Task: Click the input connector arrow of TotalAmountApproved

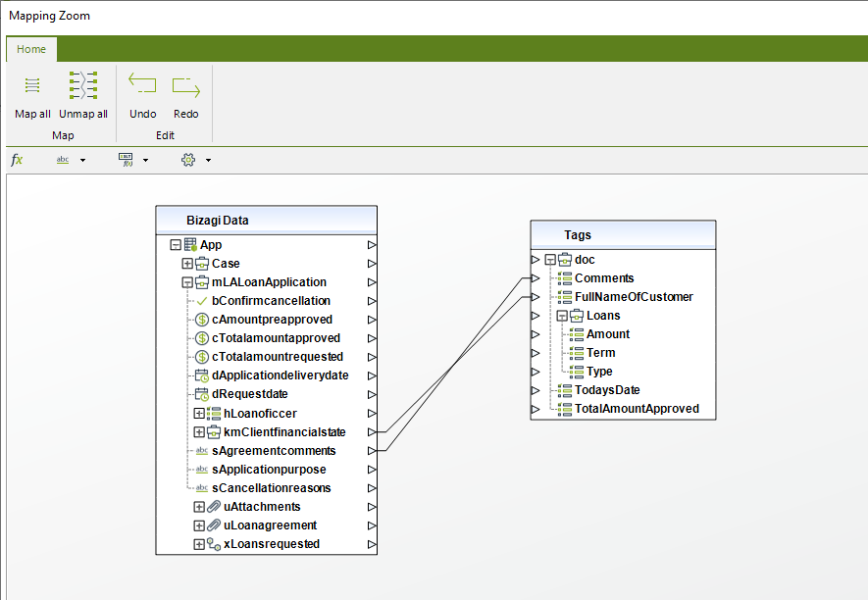Action: pos(536,410)
